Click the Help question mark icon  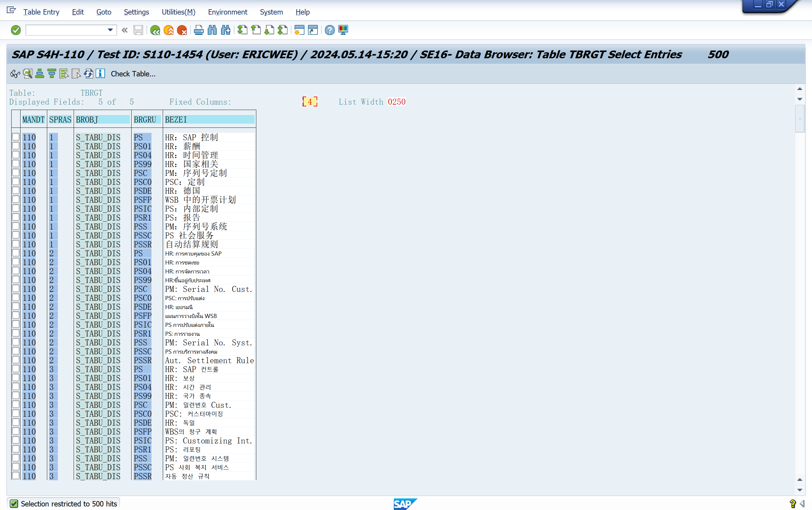[x=330, y=30]
